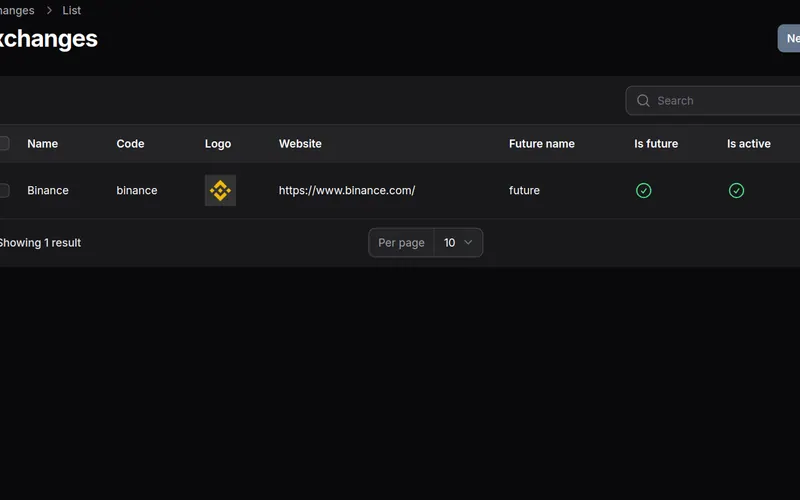Click the Future name column header
Image resolution: width=800 pixels, height=500 pixels.
coord(541,144)
